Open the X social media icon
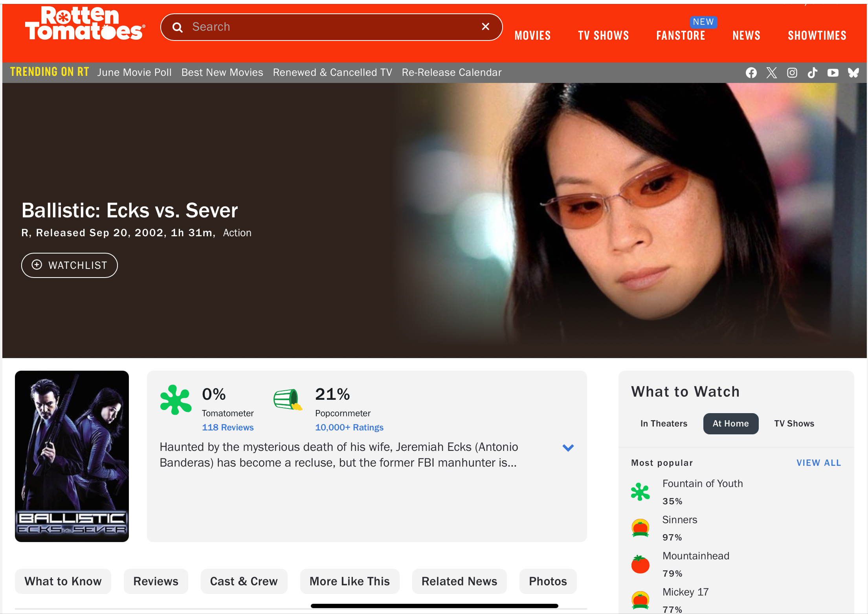 point(771,73)
